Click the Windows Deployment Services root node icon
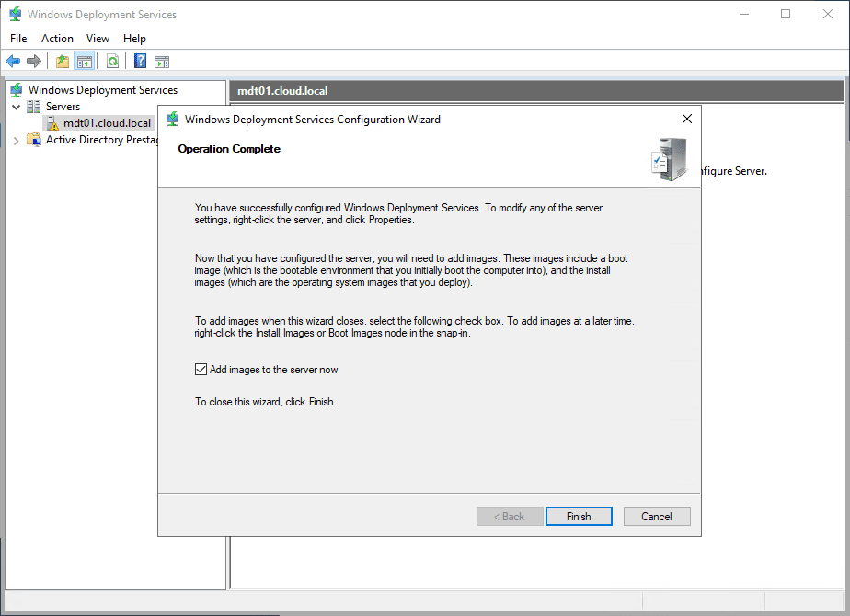The width and height of the screenshot is (850, 616). click(17, 90)
